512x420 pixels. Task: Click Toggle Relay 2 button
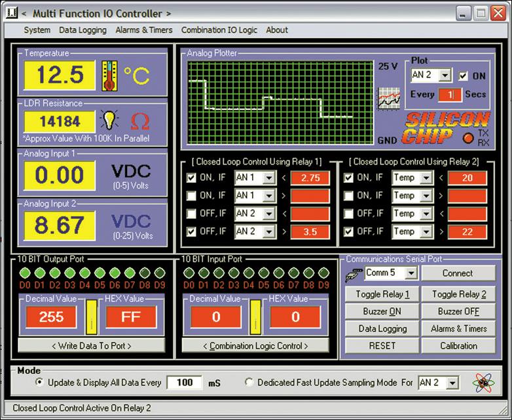[458, 294]
